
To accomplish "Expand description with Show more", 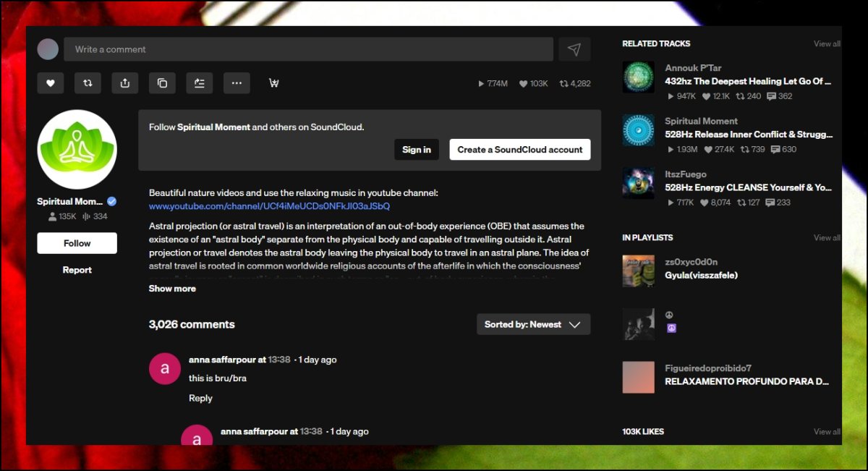I will [x=172, y=288].
